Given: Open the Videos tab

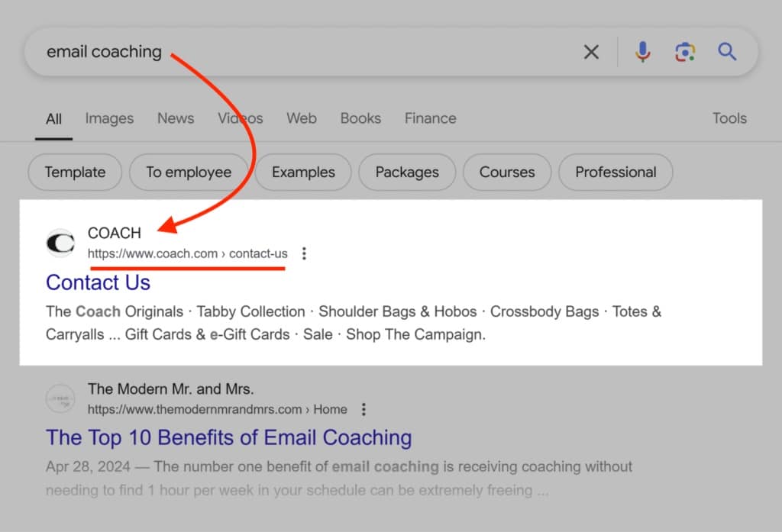Looking at the screenshot, I should tap(240, 118).
